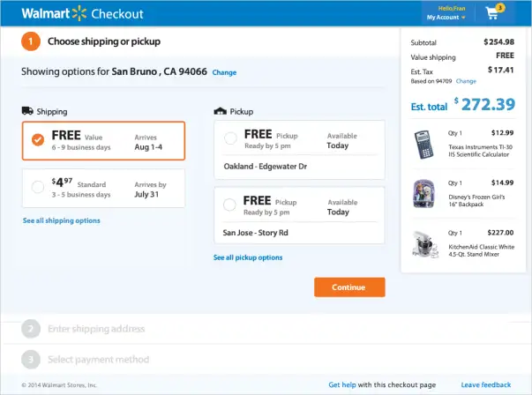Click the pickup store icon
The width and height of the screenshot is (532, 395).
point(220,111)
